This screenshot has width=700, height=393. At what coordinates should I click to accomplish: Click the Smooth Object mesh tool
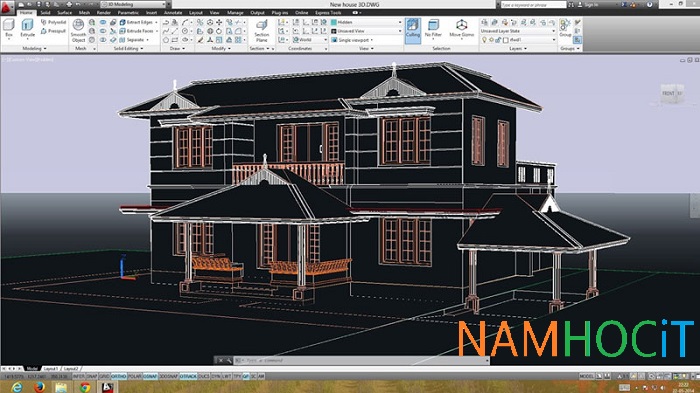tap(78, 30)
